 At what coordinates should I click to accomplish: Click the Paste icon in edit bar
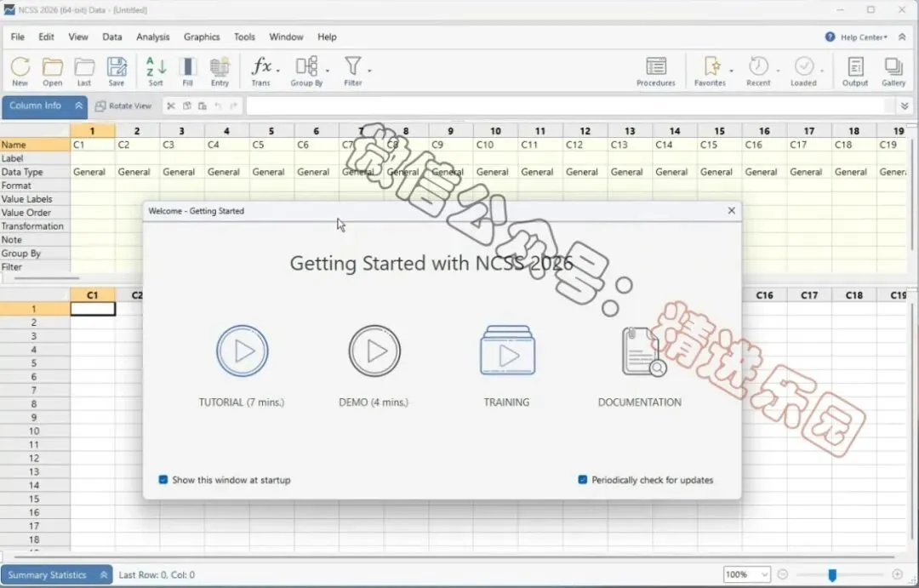(203, 106)
